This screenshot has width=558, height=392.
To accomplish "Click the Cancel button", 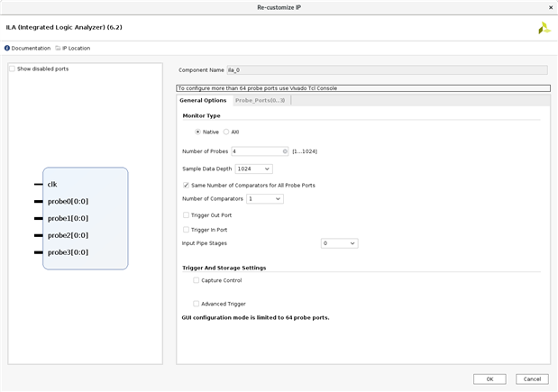I will (532, 379).
